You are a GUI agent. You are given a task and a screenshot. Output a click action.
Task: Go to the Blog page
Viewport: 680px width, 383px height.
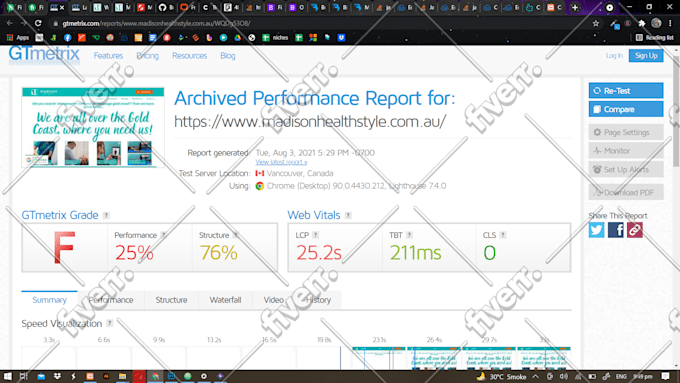228,56
